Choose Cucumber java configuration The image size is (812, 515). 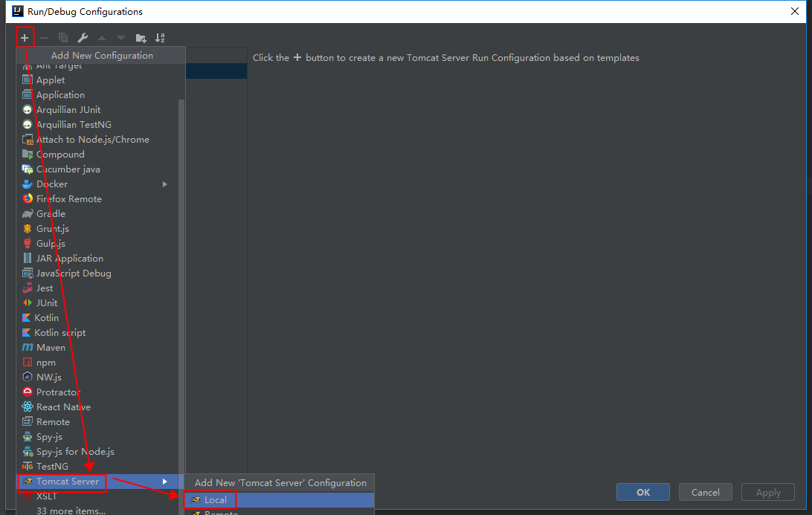click(97, 169)
